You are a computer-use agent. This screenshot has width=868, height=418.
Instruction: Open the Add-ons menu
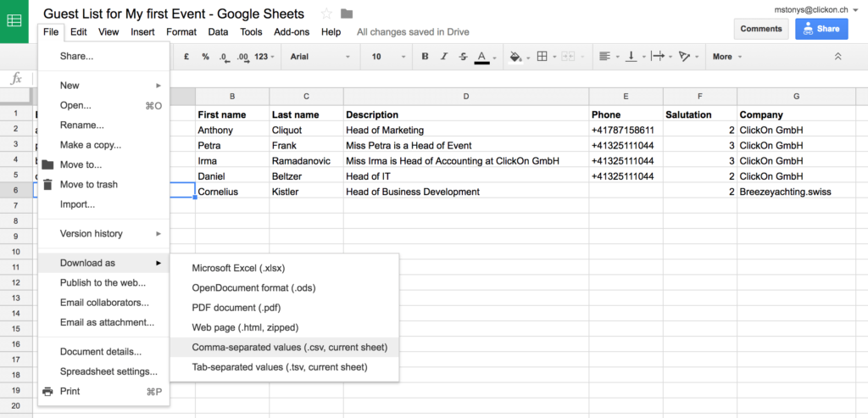pyautogui.click(x=292, y=32)
